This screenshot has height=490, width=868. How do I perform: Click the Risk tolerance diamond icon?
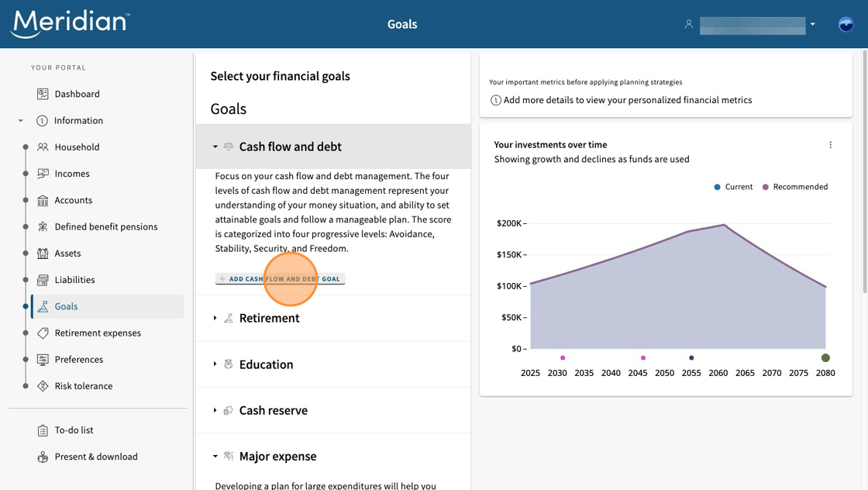click(43, 386)
